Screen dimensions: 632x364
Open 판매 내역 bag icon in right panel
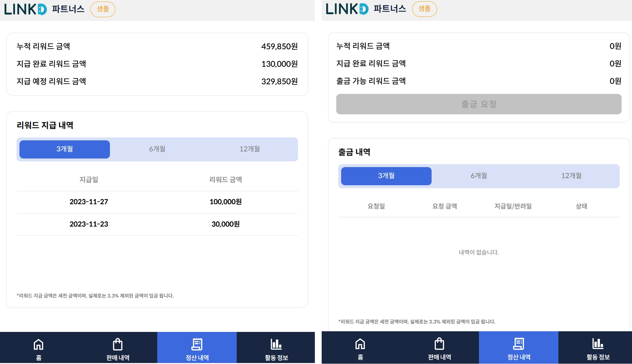[x=439, y=344]
